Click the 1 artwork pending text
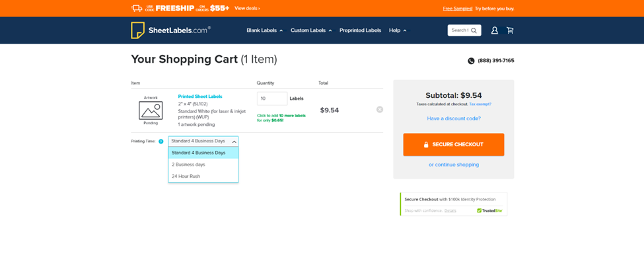Screen dimensions: 644x258 coord(196,124)
